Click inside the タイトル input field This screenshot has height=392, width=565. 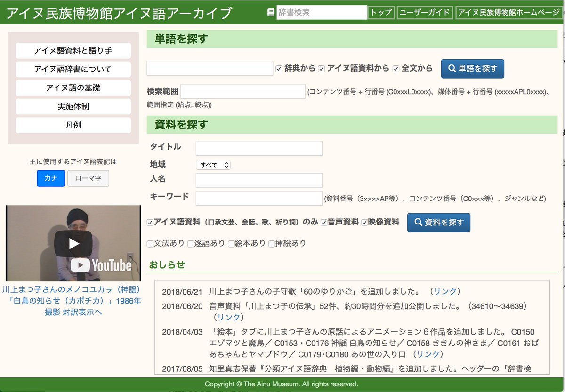point(258,148)
